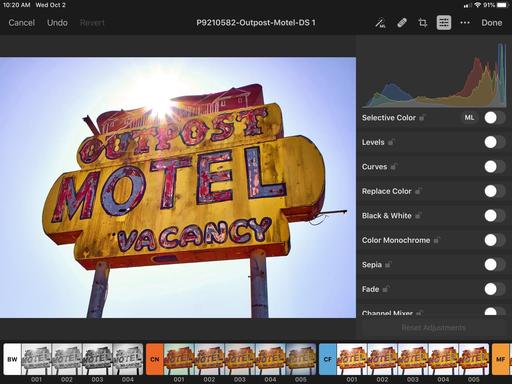Apply ML to Selective Color
This screenshot has height=384, width=512.
point(469,117)
